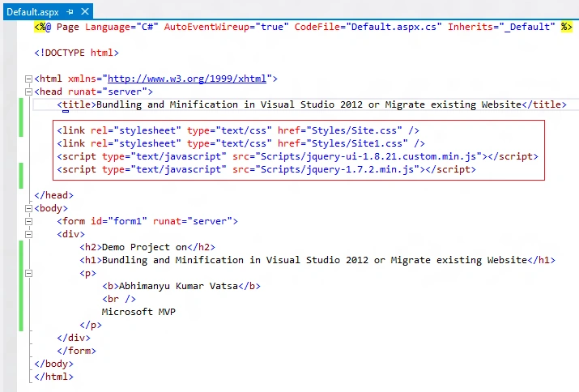This screenshot has width=579, height=392.
Task: Collapse the form element outline
Action: point(28,221)
